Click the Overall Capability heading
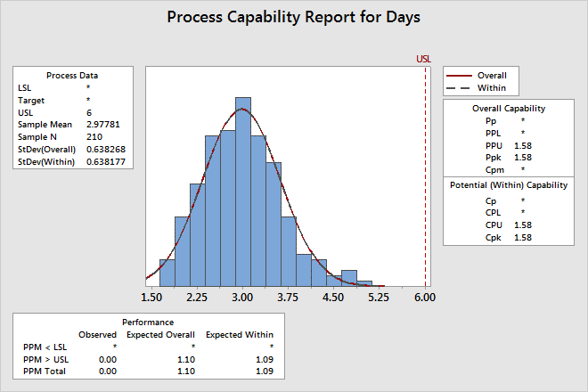The width and height of the screenshot is (588, 392). 509,108
